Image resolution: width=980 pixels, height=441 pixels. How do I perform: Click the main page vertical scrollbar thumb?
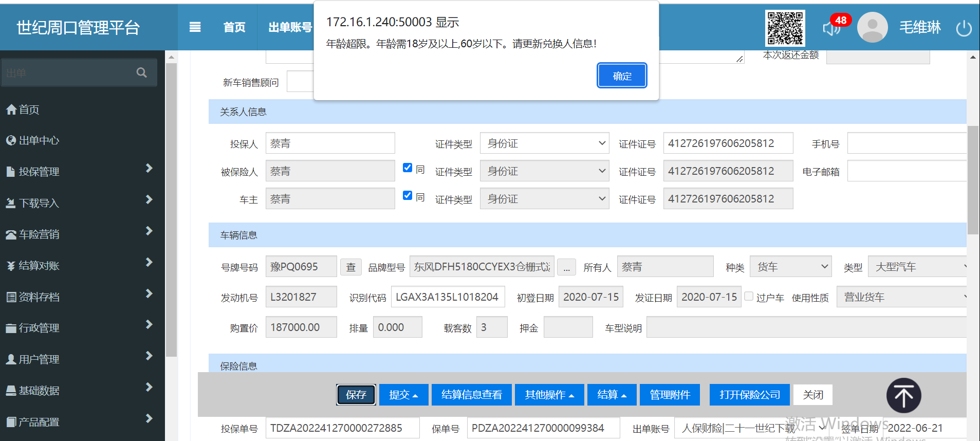click(973, 180)
